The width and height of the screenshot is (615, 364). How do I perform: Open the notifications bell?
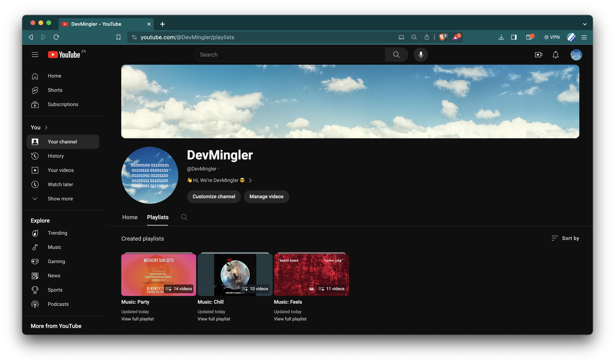tap(556, 54)
